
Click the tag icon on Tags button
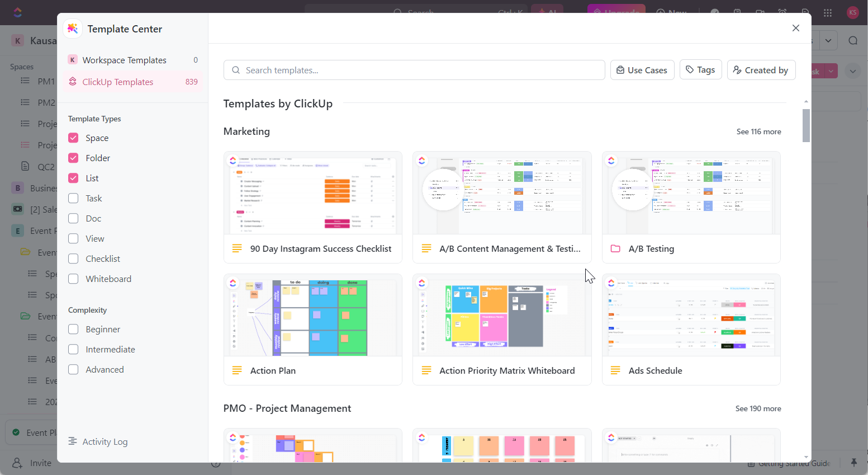click(690, 69)
